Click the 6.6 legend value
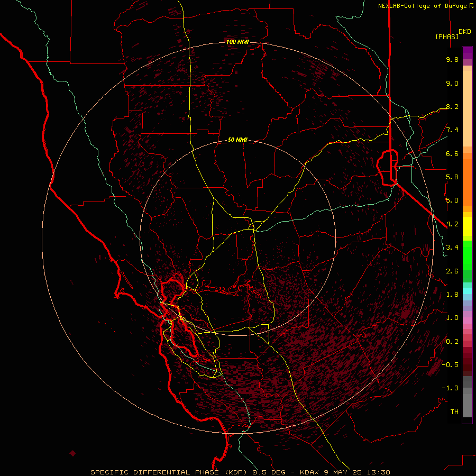The height and width of the screenshot is (476, 476). [x=452, y=153]
